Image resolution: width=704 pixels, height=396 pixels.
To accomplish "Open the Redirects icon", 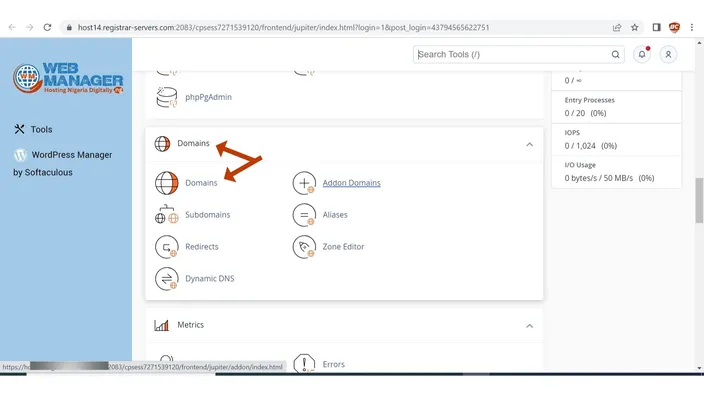I will [167, 246].
